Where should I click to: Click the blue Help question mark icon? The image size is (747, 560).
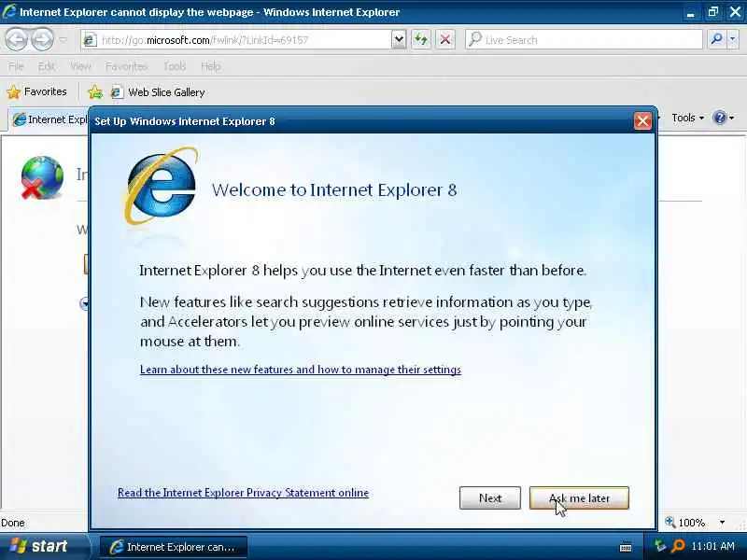(719, 118)
